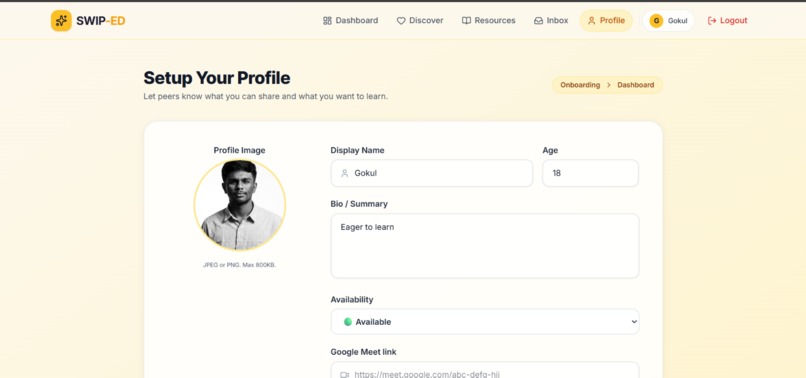806x378 pixels.
Task: Click the "JPEG or PNG. Max 800KB." note
Action: click(x=240, y=265)
